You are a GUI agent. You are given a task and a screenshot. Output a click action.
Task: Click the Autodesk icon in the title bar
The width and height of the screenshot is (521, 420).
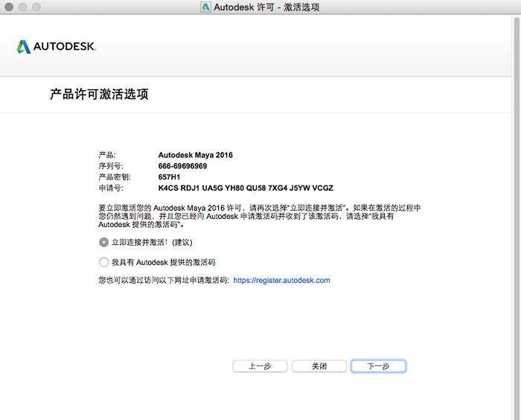[205, 7]
